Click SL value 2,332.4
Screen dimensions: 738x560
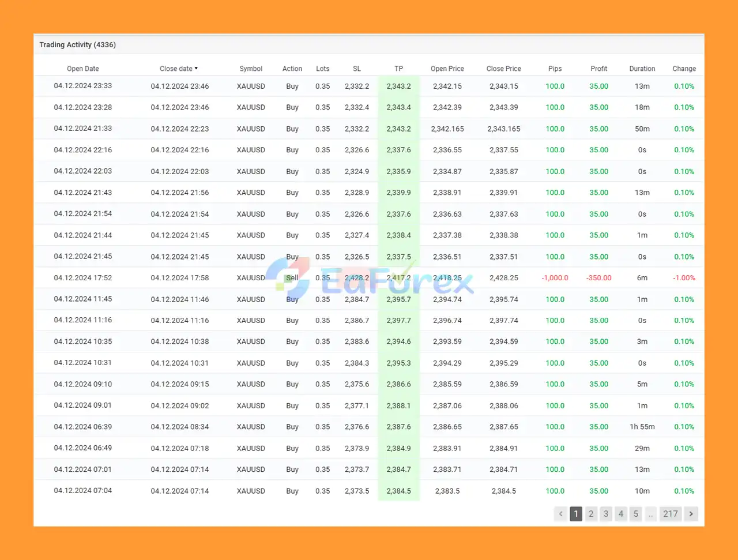coord(357,107)
